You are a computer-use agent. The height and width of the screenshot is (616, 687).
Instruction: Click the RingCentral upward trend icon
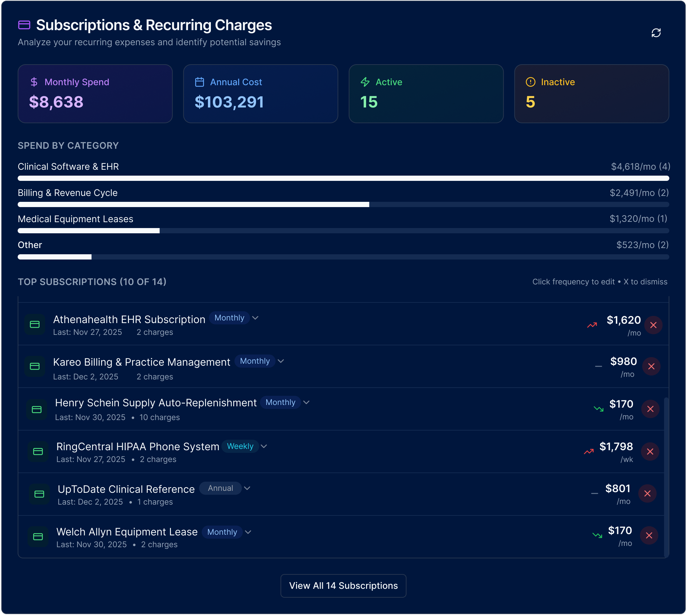click(x=588, y=452)
